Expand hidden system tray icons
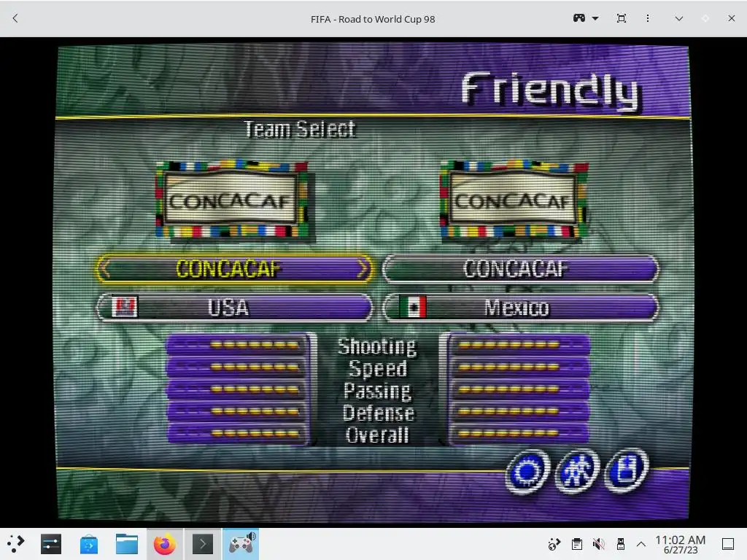The width and height of the screenshot is (747, 560). point(641,544)
